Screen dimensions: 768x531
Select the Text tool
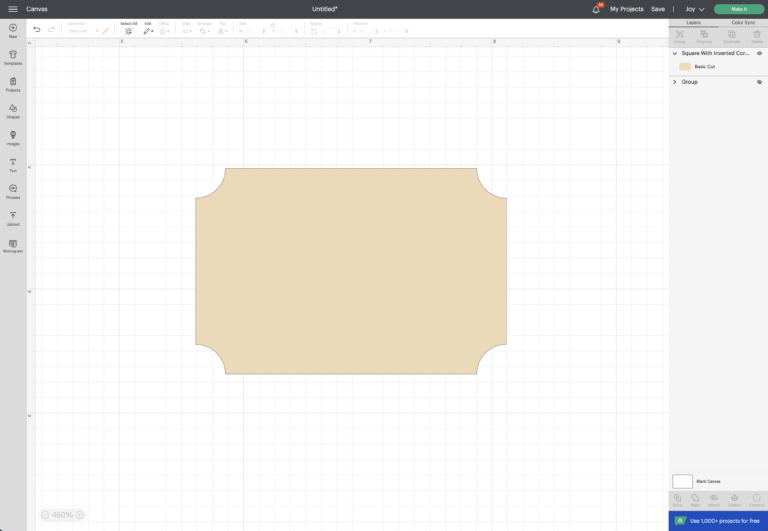click(13, 164)
